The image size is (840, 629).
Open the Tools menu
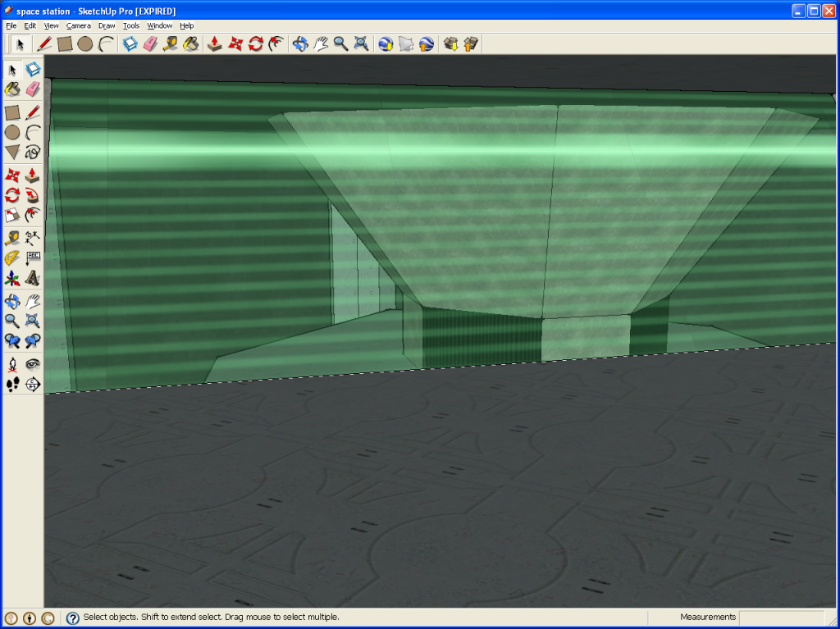[130, 25]
